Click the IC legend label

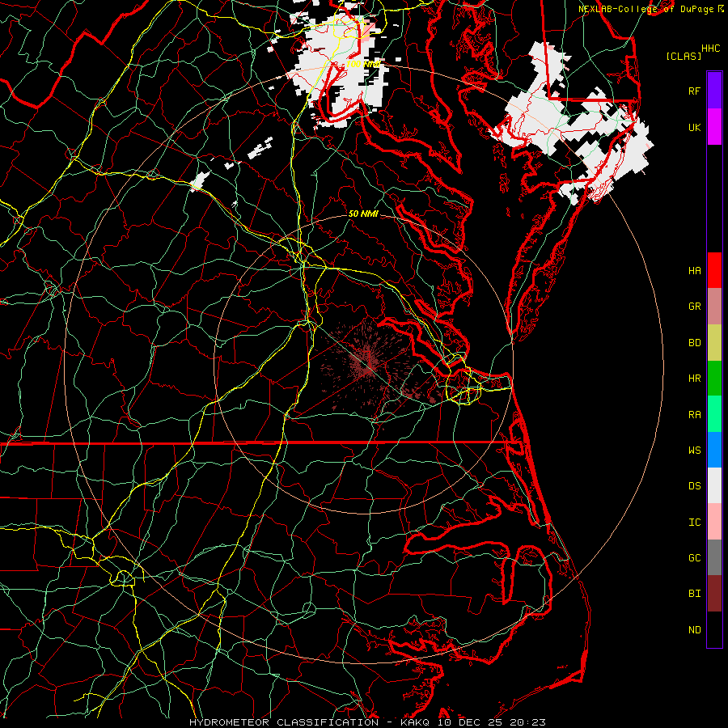(694, 523)
